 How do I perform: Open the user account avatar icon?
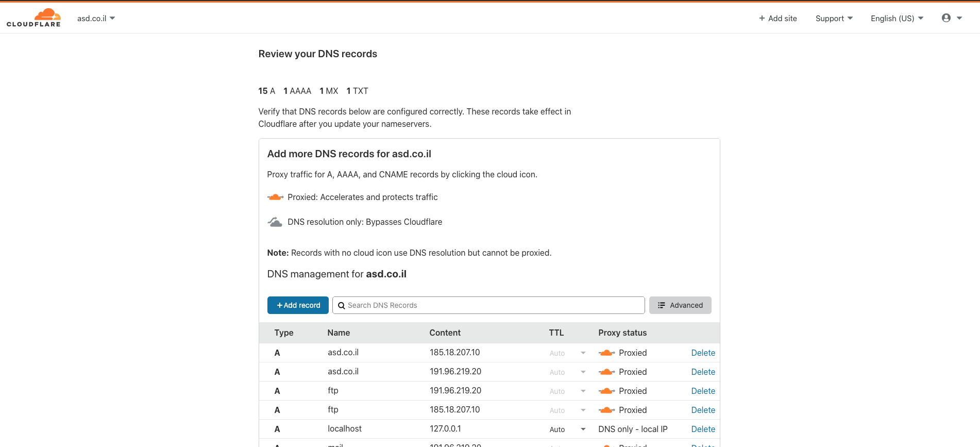(x=946, y=18)
